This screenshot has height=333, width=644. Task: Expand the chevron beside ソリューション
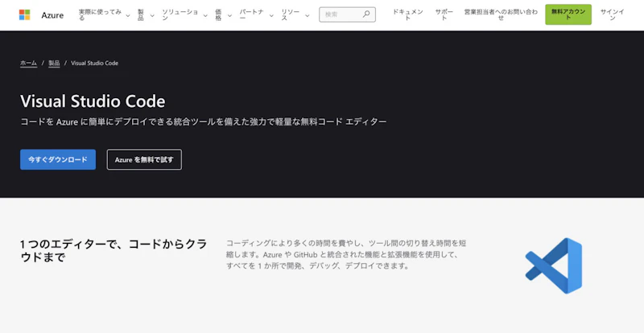(x=205, y=15)
